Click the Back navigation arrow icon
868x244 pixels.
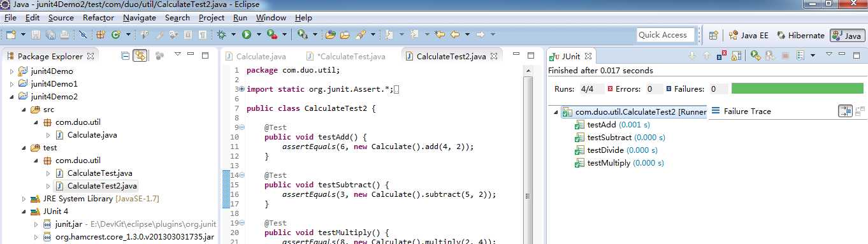(x=454, y=34)
